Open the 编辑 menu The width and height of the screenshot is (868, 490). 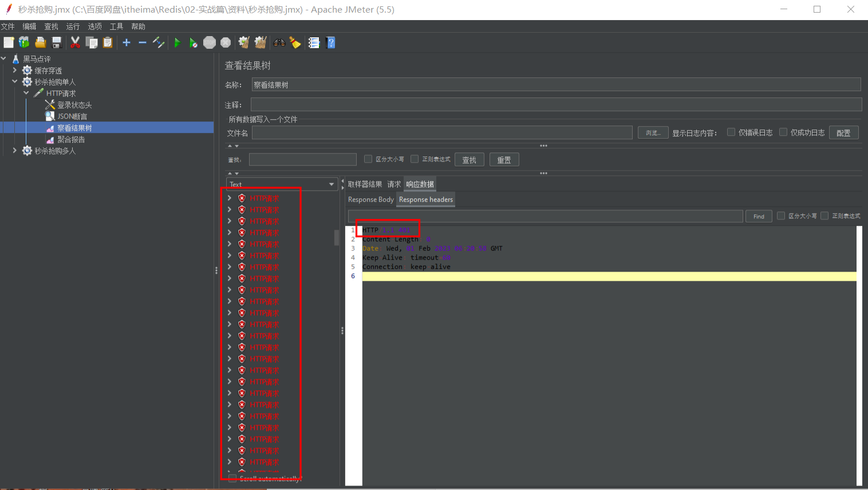coord(29,26)
